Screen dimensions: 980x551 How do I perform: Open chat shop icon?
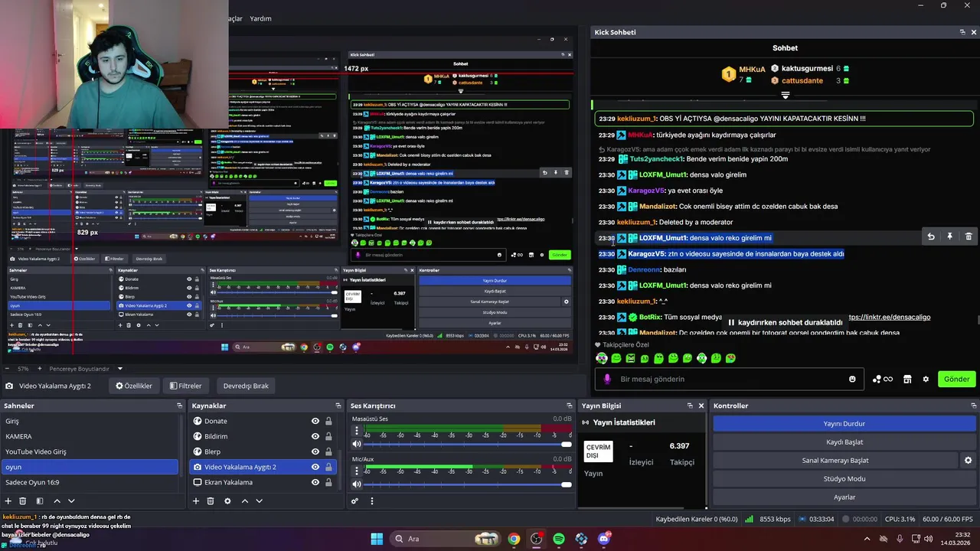907,379
